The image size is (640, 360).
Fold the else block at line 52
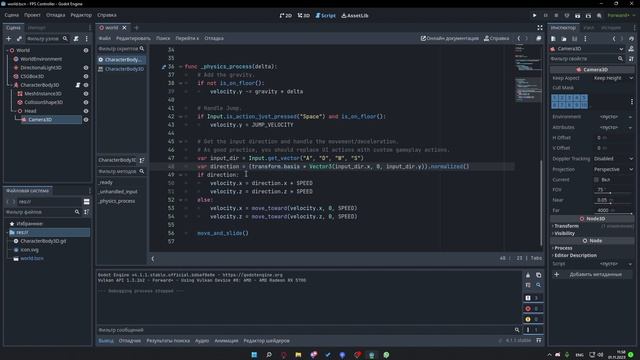180,200
